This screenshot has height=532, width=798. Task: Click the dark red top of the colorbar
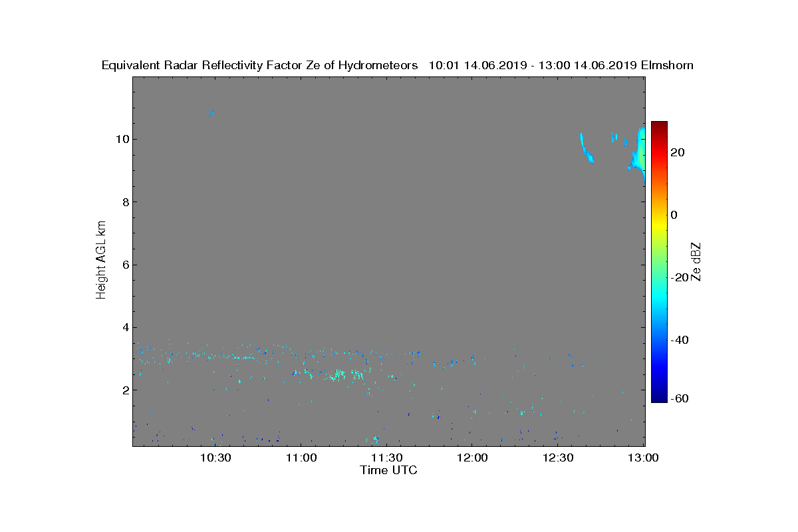tap(659, 126)
